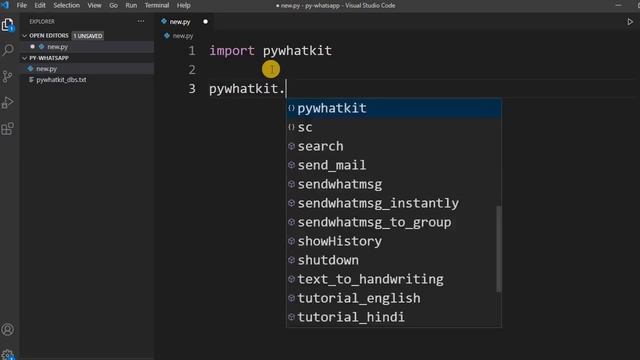Open the Run menu
The height and width of the screenshot is (360, 640).
click(131, 5)
